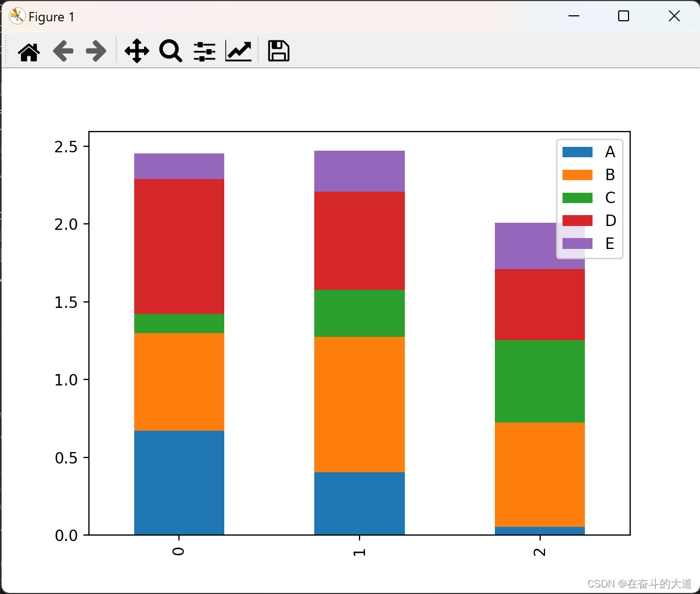Click the y-axis tick label 0.0
Screen dimensions: 700x594
pos(66,536)
